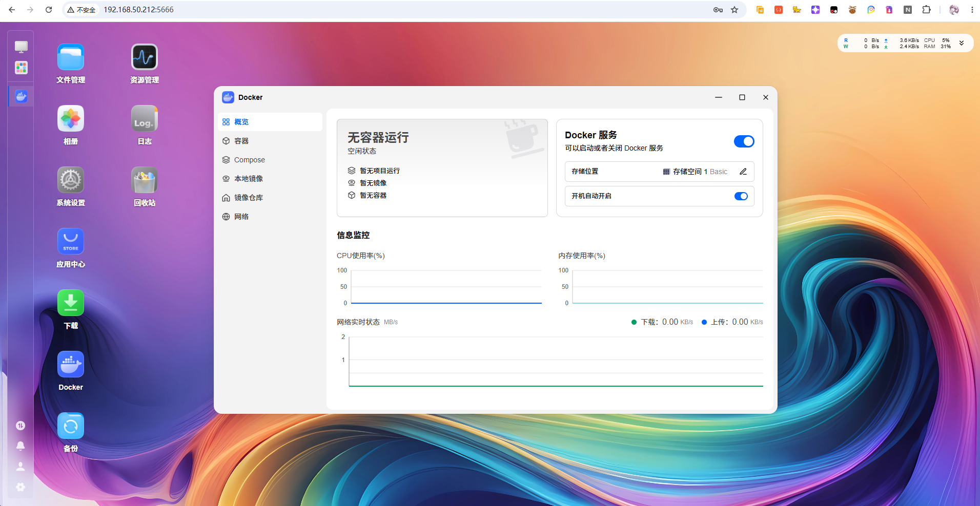Click the 暂无项目运行 status line
The width and height of the screenshot is (980, 506).
[x=374, y=171]
